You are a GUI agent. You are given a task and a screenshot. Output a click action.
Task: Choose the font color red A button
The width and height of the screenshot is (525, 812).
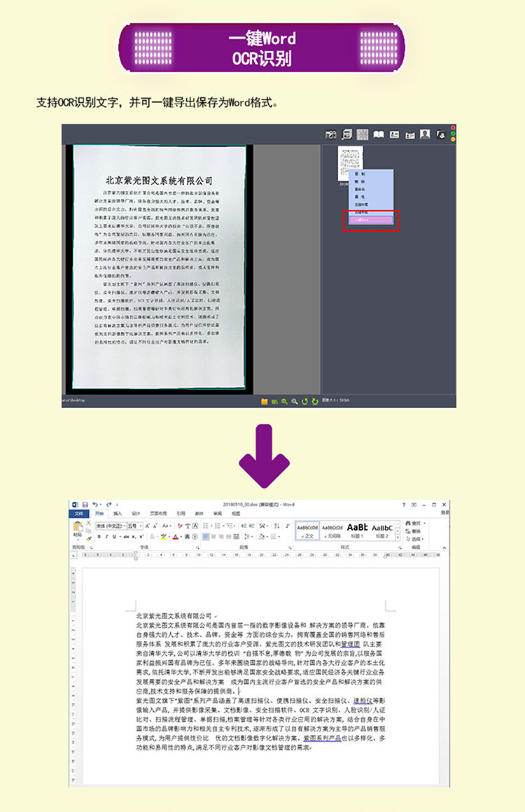pyautogui.click(x=175, y=537)
